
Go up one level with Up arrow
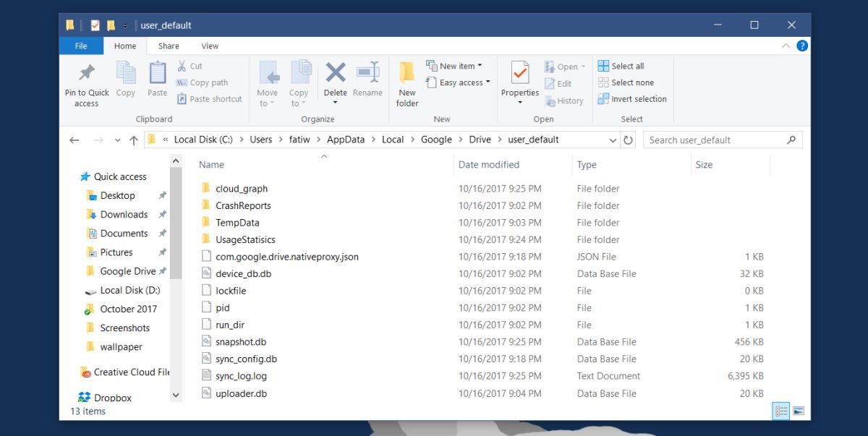133,140
